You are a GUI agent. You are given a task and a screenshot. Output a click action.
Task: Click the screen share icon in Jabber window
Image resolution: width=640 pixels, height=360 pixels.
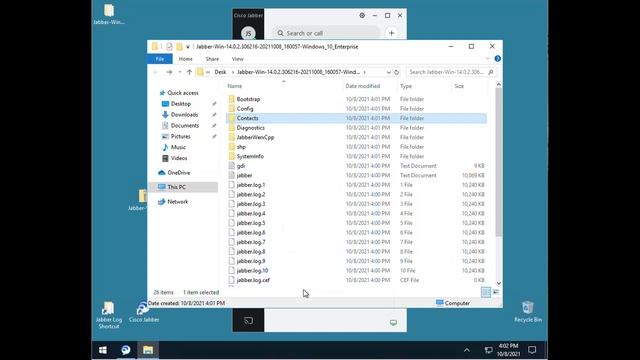pos(249,320)
